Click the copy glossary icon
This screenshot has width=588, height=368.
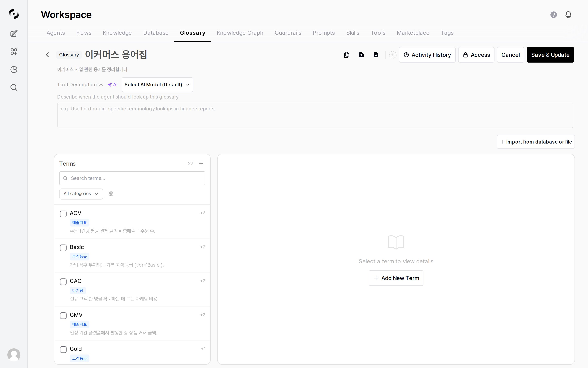[347, 55]
